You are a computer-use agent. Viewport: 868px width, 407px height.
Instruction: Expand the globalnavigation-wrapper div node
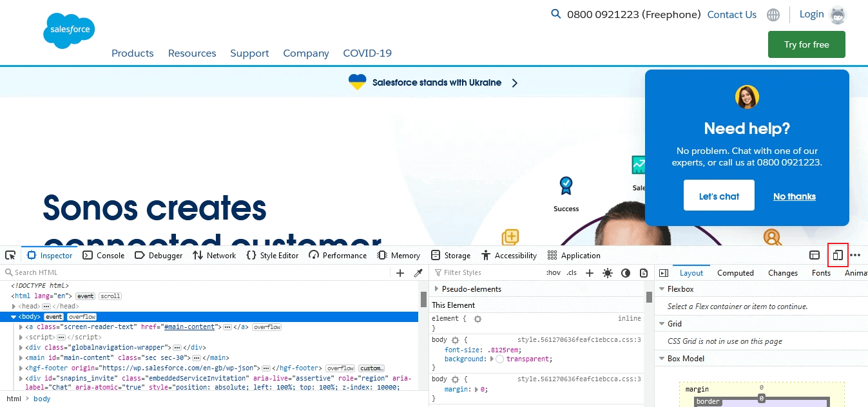point(21,347)
